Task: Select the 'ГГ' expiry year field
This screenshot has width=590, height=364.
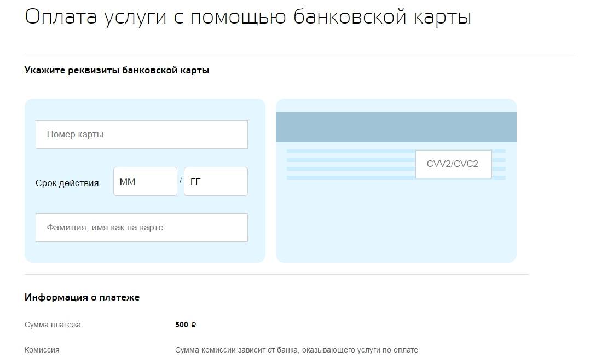Action: (216, 182)
